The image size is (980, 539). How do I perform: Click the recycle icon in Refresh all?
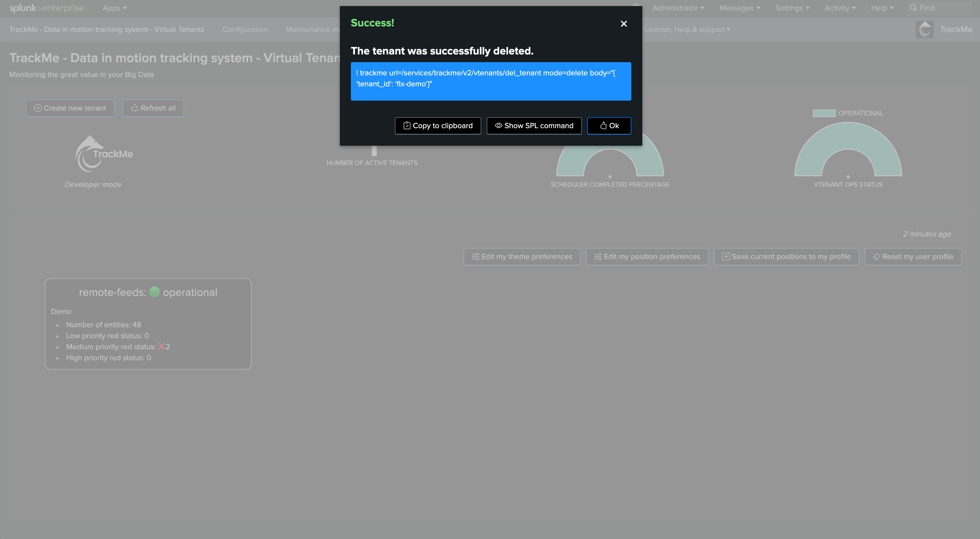coord(134,108)
